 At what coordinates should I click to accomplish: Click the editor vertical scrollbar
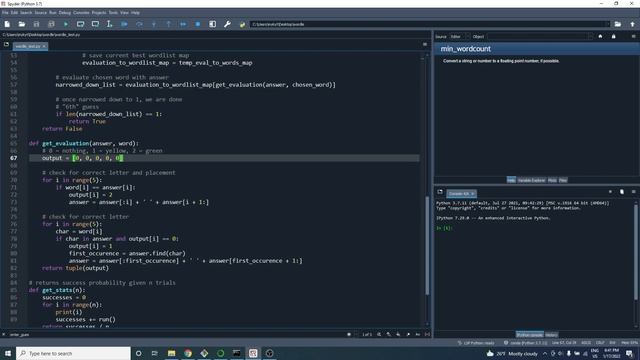(427, 245)
